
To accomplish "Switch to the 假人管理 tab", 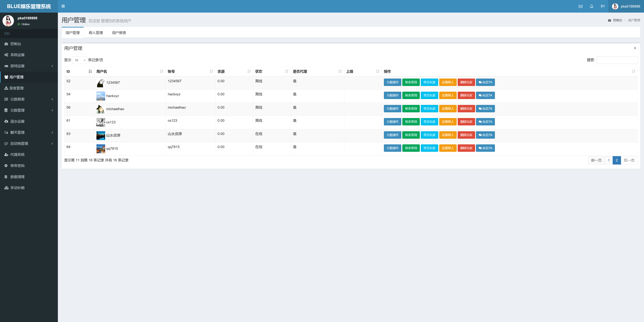I will [x=96, y=33].
